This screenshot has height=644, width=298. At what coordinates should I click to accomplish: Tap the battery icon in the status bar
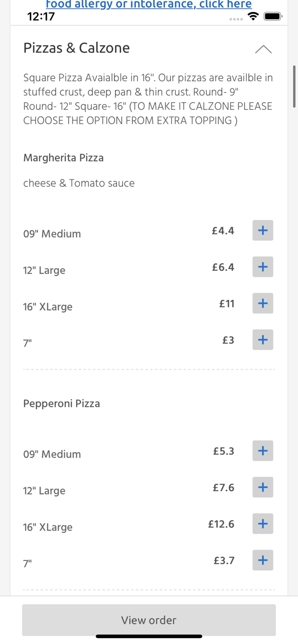(x=273, y=16)
